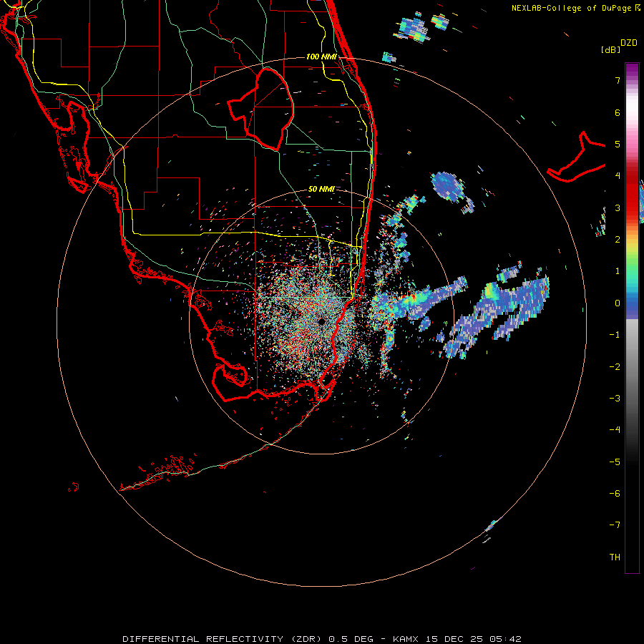Select the -6 dB scale tick label
This screenshot has width=644, height=644.
615,494
